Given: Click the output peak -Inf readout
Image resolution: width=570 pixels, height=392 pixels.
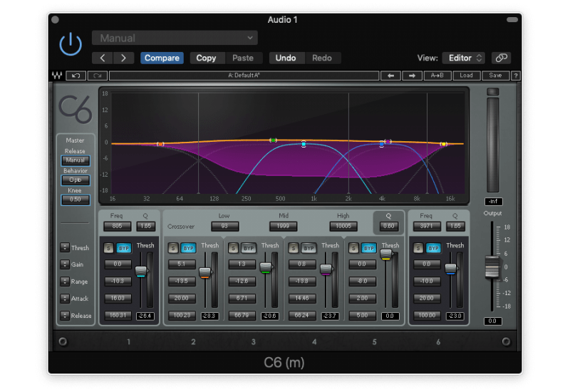Looking at the screenshot, I should click(493, 202).
